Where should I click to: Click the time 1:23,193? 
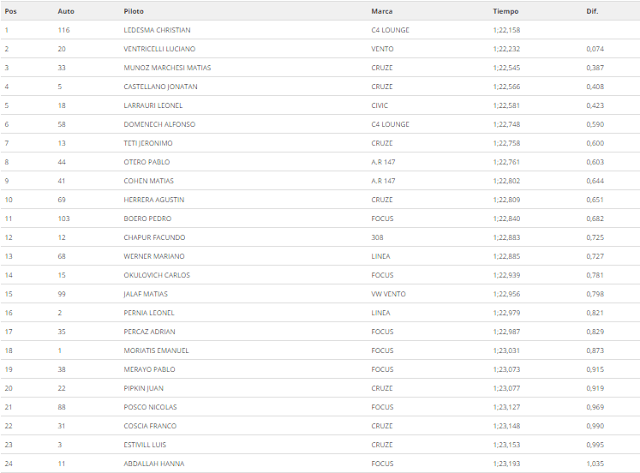pyautogui.click(x=507, y=464)
